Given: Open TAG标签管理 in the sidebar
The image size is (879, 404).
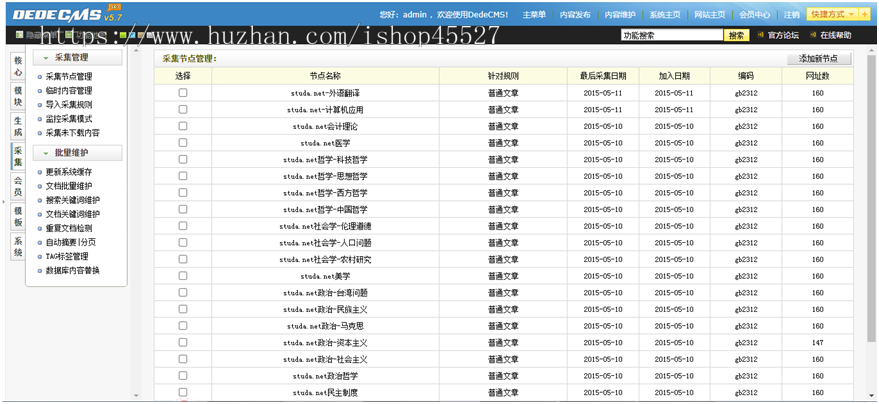Looking at the screenshot, I should click(x=67, y=257).
